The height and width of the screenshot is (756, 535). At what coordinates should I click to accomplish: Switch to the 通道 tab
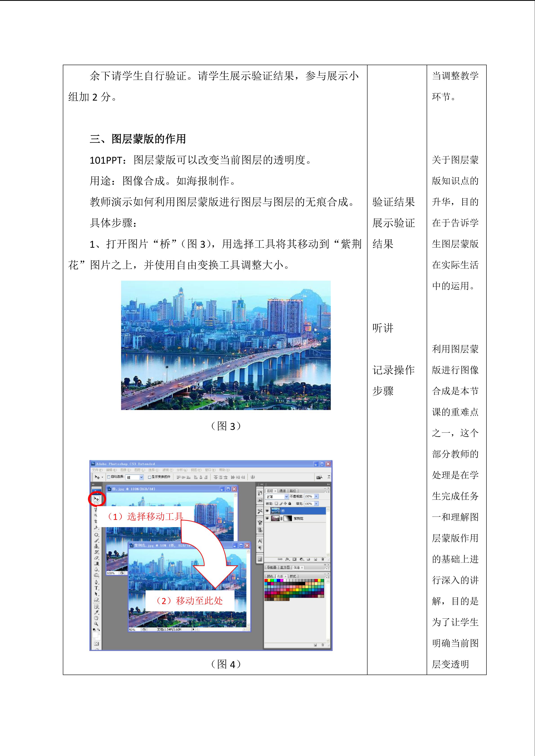283,491
